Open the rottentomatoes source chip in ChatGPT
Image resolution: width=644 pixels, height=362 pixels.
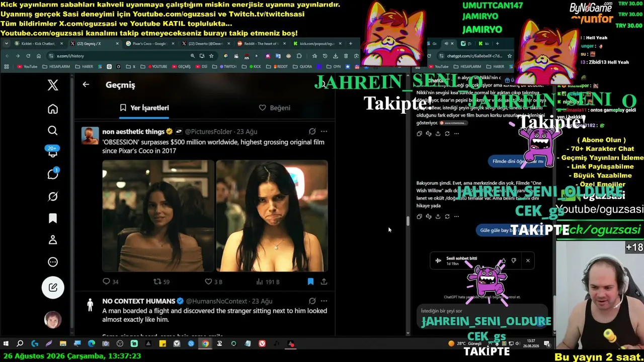[453, 123]
